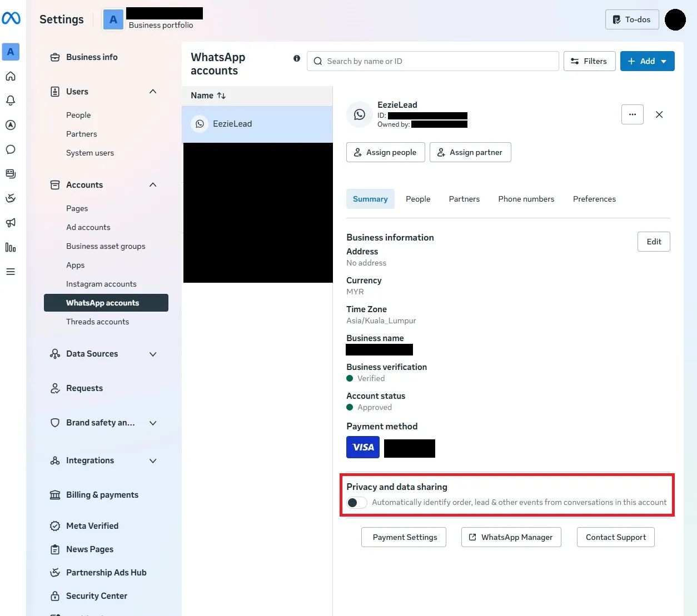Close the EezieLead details panel
The image size is (697, 616).
(659, 114)
